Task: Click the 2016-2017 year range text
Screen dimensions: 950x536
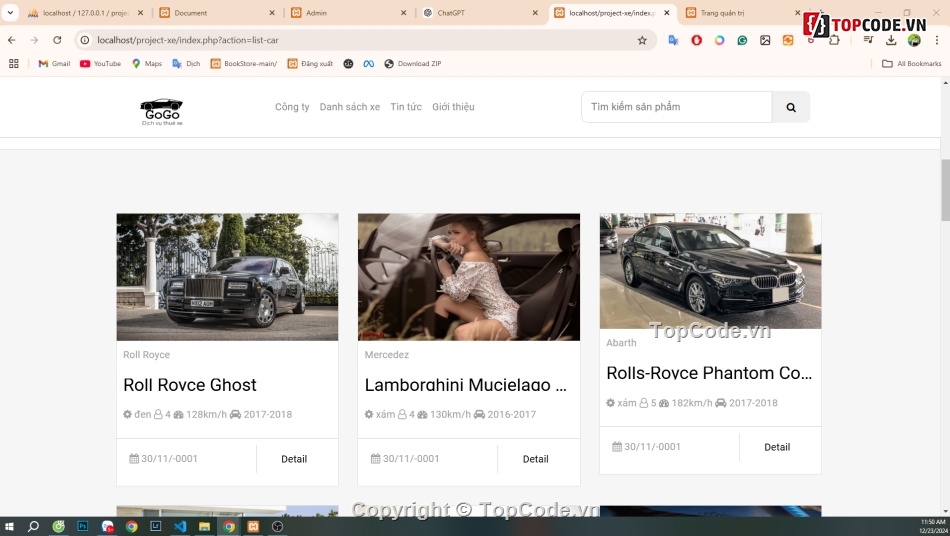Action: click(511, 414)
